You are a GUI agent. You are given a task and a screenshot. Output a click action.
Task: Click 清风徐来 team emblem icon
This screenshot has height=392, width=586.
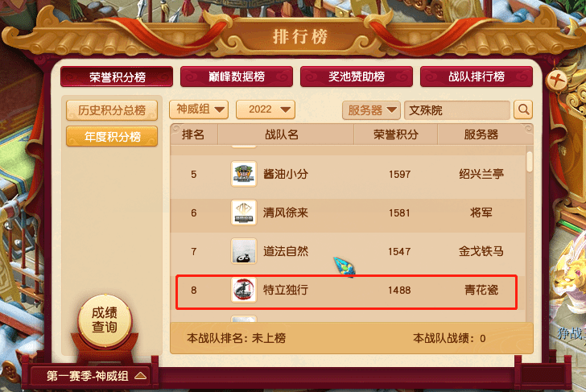pos(244,213)
